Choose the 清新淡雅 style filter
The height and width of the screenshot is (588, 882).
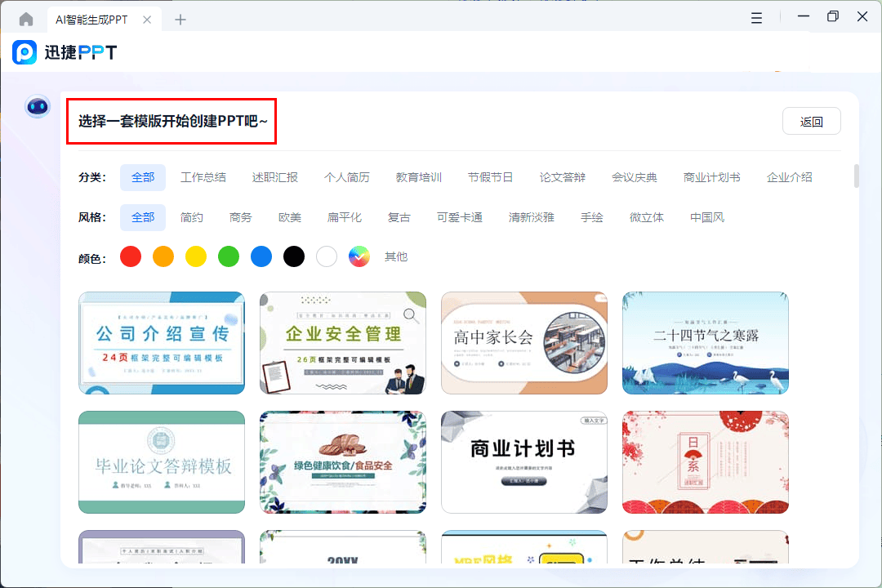[532, 218]
